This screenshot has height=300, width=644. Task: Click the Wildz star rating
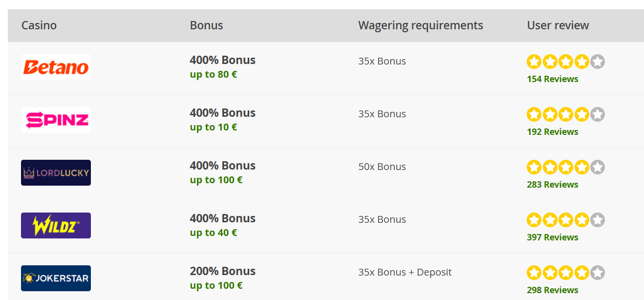(x=566, y=220)
